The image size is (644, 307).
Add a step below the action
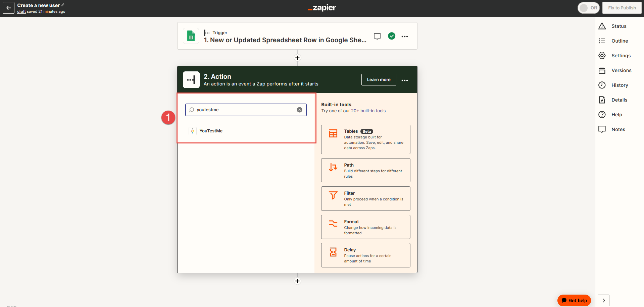pyautogui.click(x=297, y=281)
